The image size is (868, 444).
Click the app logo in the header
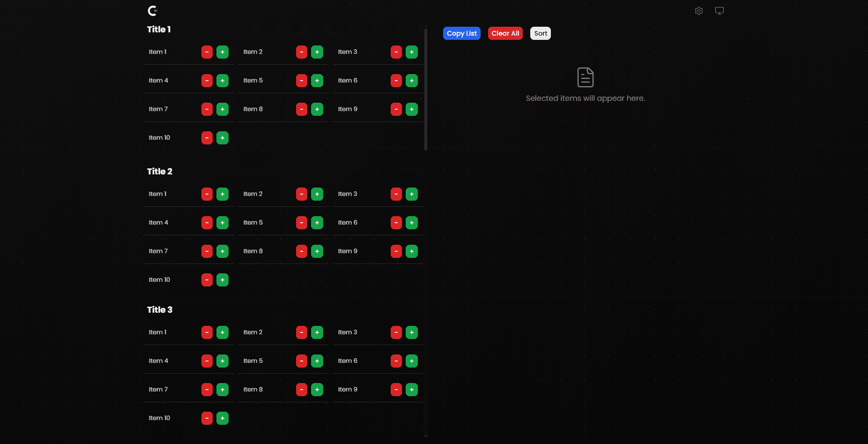pos(153,11)
